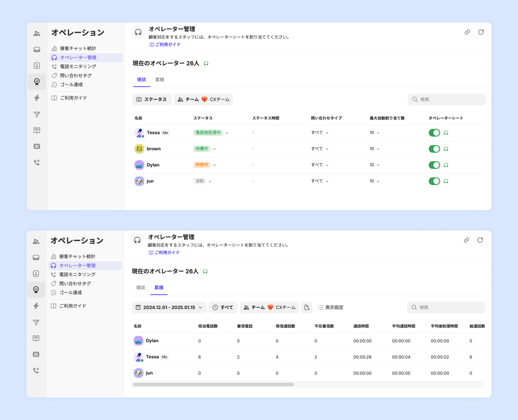Click the copy link icon in upper panel header
Viewport: 518px width, 420px height.
(467, 32)
